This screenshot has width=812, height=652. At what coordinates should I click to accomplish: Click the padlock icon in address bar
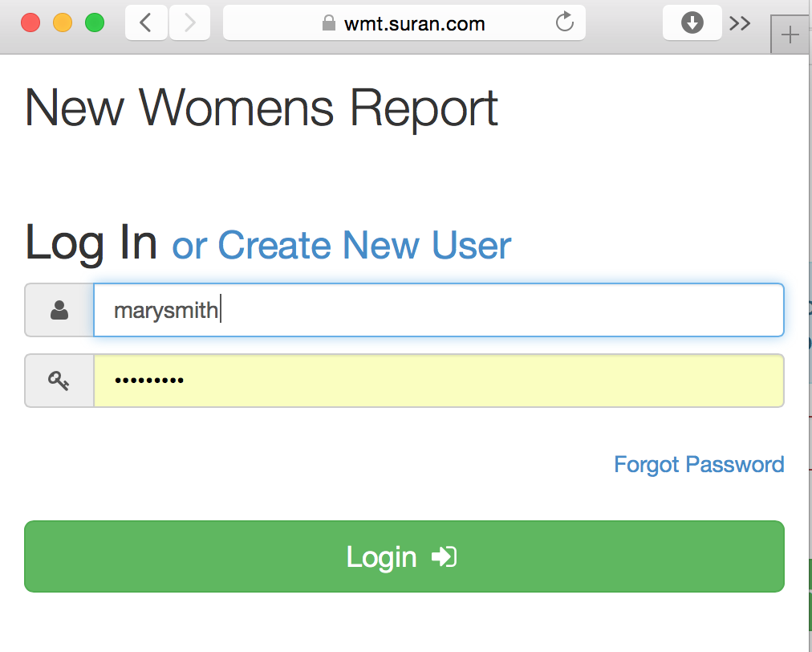tap(327, 23)
